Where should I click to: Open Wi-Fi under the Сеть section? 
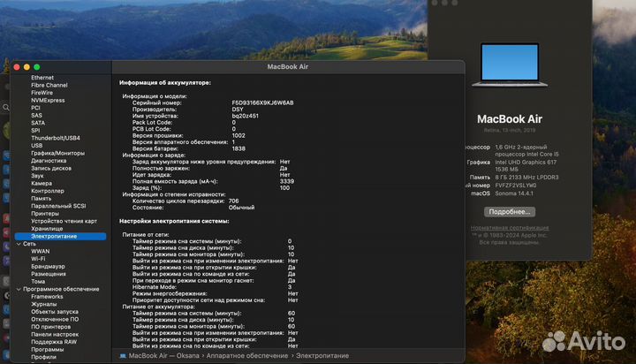40,259
